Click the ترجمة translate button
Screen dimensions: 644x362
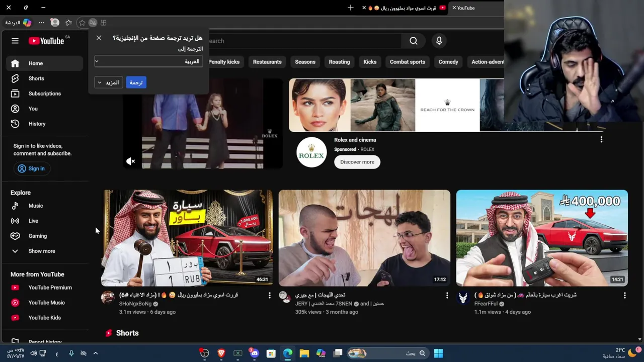click(136, 82)
